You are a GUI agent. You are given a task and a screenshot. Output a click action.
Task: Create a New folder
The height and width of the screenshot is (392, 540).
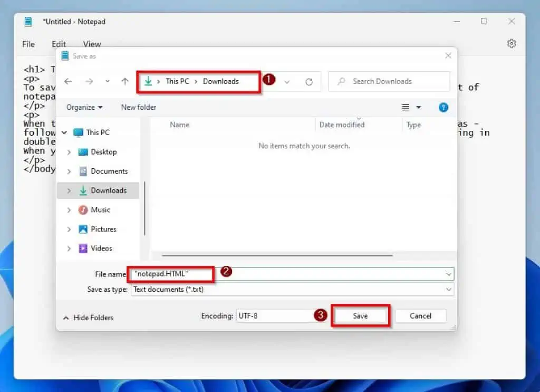pos(139,107)
